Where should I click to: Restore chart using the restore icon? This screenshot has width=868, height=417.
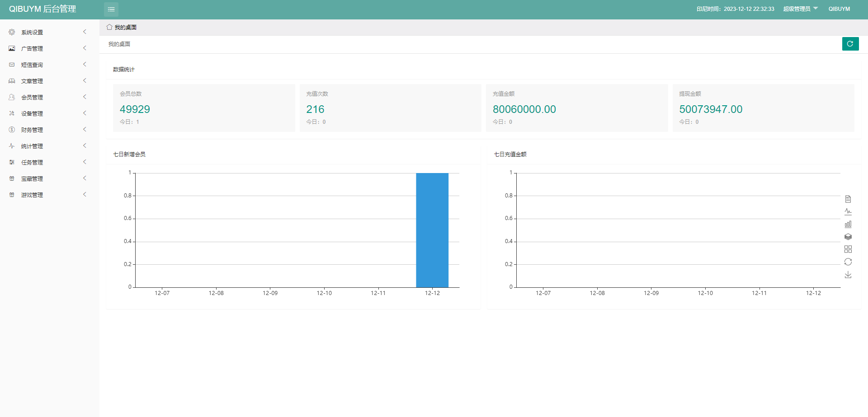click(x=848, y=262)
